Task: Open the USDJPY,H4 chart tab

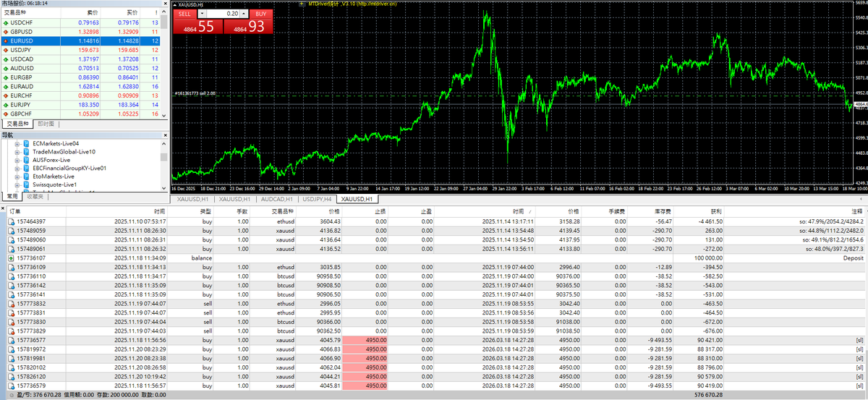Action: pos(317,199)
